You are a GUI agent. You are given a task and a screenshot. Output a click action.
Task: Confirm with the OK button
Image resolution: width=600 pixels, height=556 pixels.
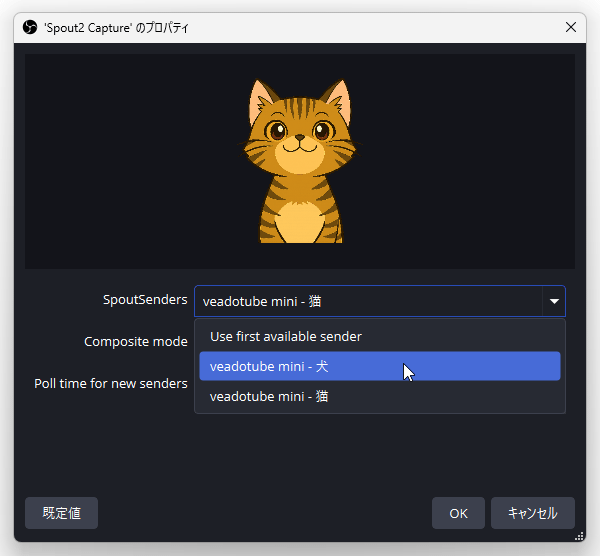(458, 513)
